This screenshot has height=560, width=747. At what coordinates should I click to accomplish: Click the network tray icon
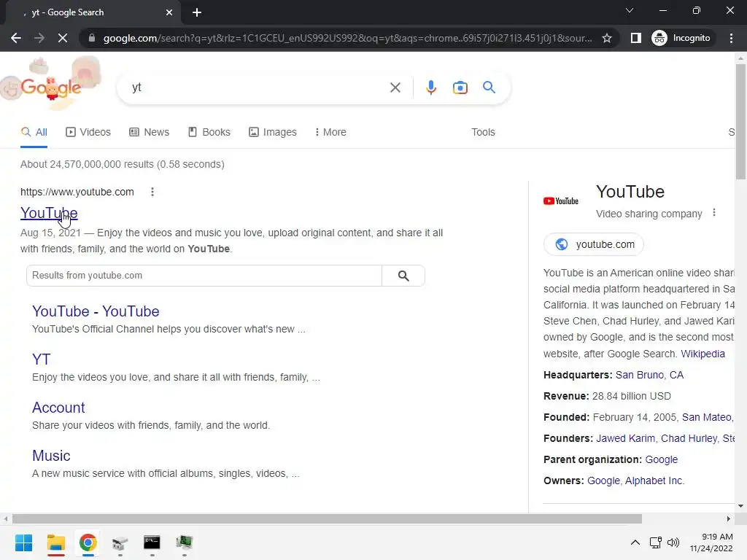[656, 542]
